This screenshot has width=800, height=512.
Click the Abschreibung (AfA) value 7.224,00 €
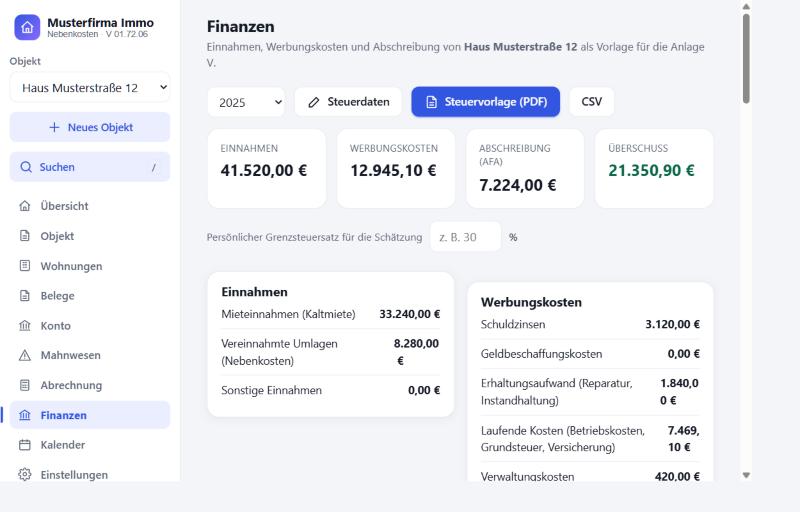coord(517,185)
